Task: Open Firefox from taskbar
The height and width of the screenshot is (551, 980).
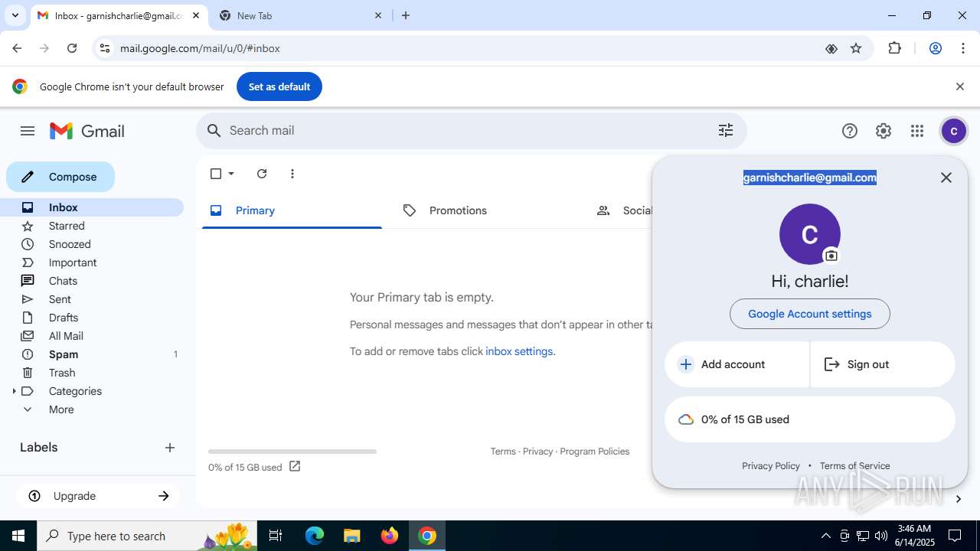Action: [390, 536]
